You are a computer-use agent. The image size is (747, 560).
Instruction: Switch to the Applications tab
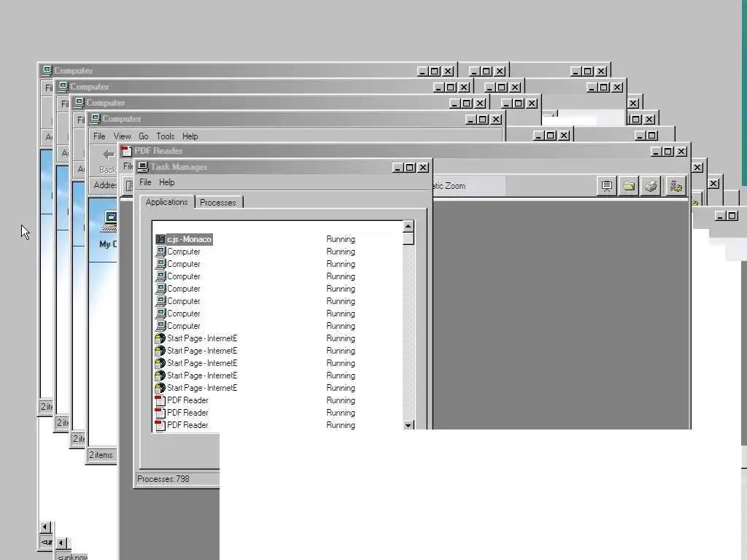pyautogui.click(x=167, y=202)
